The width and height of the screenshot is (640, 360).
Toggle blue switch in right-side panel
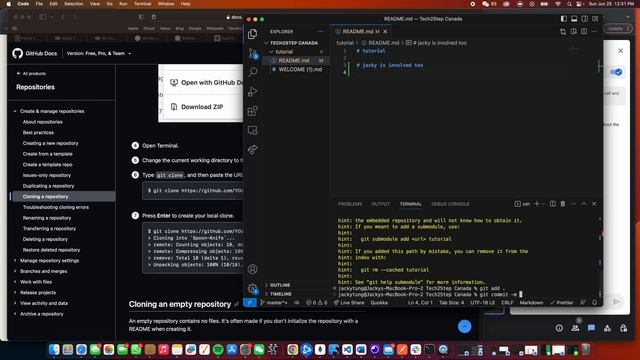point(616,72)
